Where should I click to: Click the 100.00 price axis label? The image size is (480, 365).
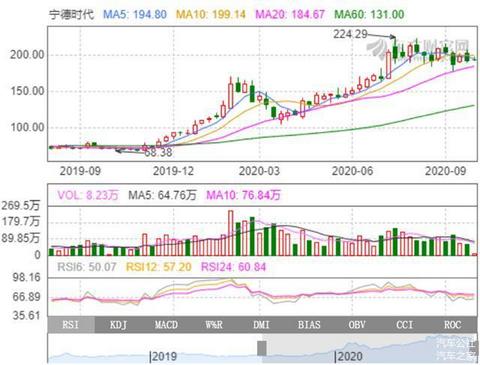(27, 127)
